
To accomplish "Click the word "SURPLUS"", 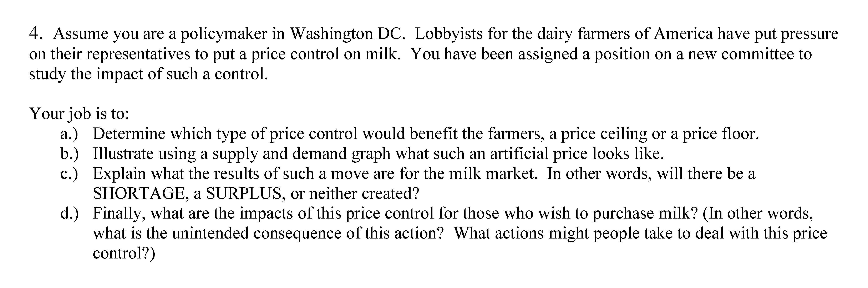I will 244,193.
